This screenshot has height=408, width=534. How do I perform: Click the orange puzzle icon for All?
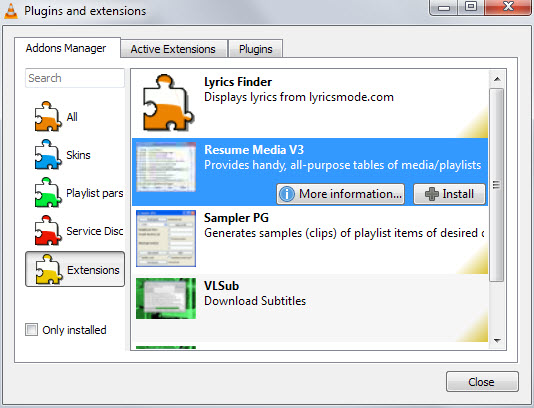pos(48,116)
